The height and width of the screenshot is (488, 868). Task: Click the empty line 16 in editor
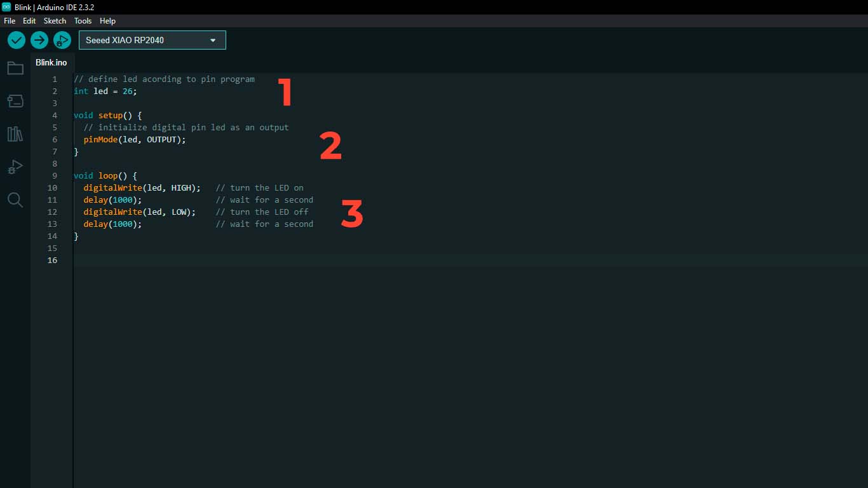pyautogui.click(x=470, y=260)
